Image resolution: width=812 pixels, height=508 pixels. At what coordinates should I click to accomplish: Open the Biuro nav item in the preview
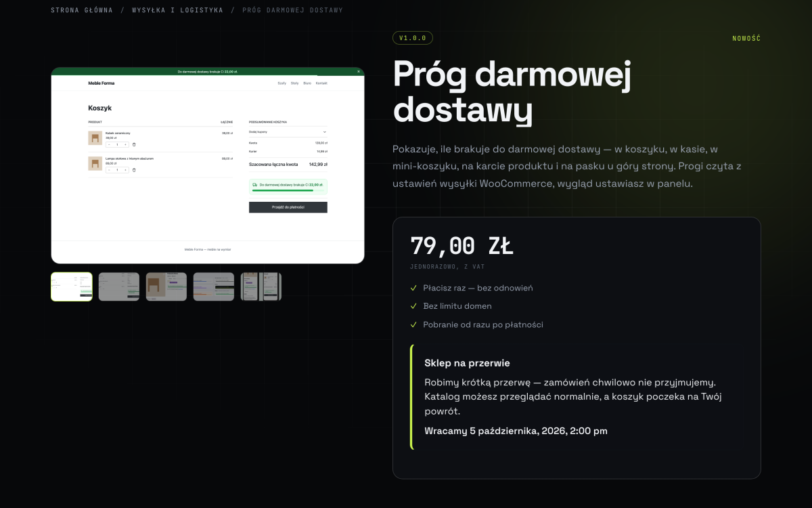[307, 83]
